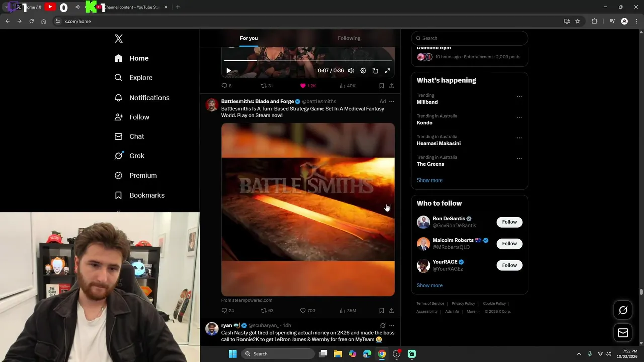
Task: Seek on the video progress bar
Action: tap(308, 61)
